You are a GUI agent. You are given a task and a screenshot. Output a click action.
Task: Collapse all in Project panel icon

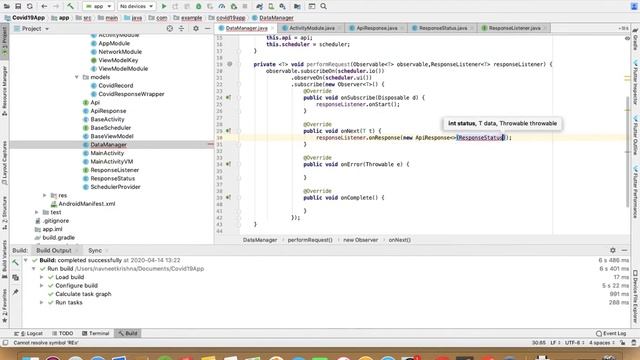pyautogui.click(x=181, y=29)
